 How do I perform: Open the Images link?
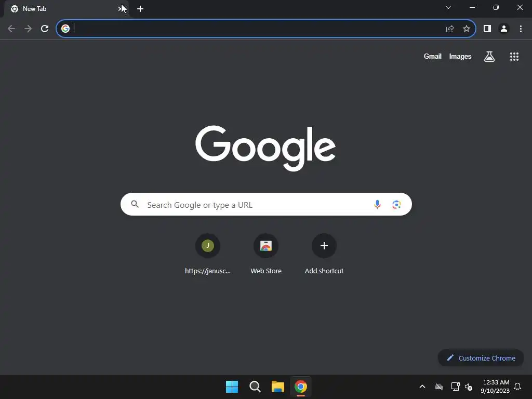460,56
